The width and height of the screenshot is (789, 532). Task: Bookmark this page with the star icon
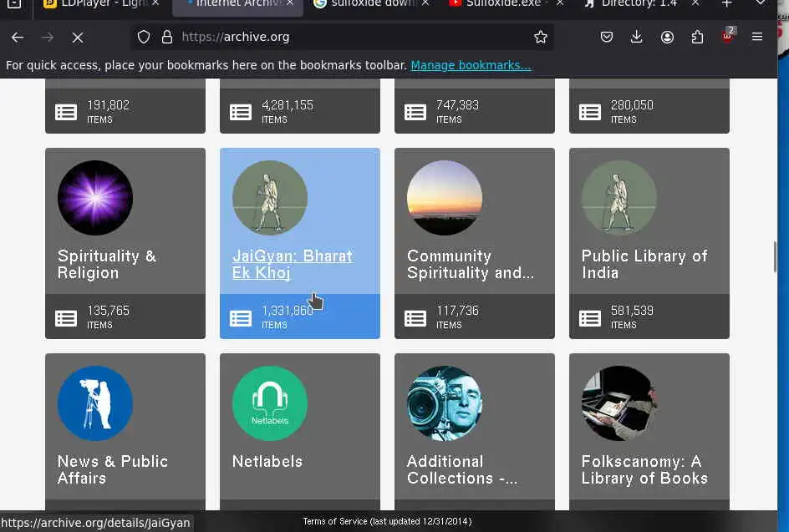tap(541, 37)
